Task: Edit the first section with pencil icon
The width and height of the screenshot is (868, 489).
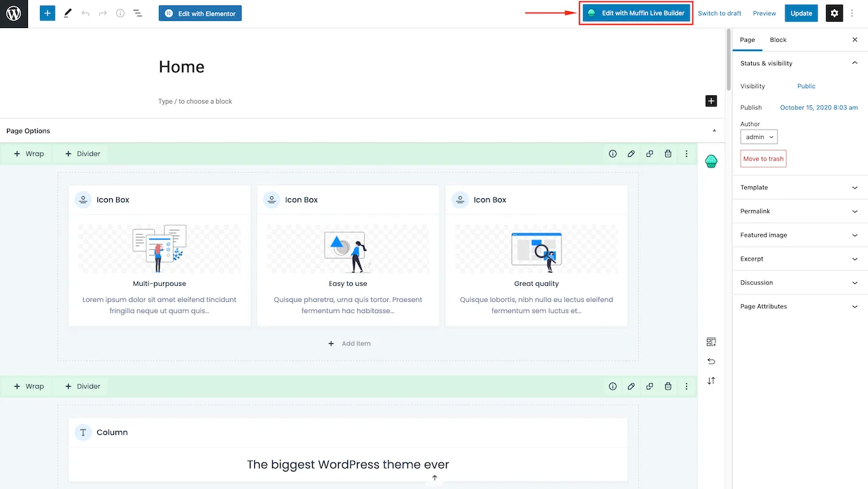Action: point(631,154)
